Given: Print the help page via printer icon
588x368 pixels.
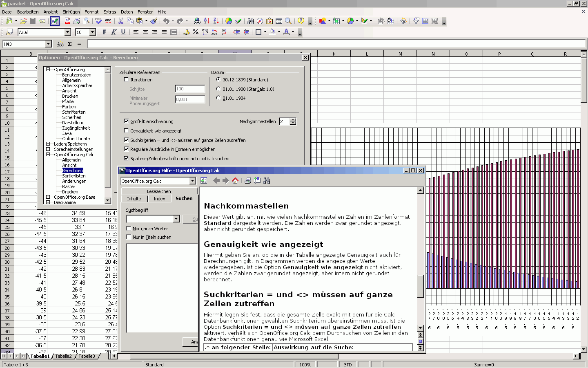Looking at the screenshot, I should [247, 181].
